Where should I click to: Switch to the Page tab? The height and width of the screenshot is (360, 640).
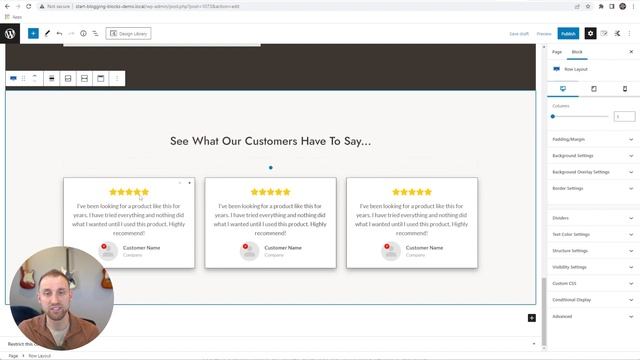click(557, 52)
